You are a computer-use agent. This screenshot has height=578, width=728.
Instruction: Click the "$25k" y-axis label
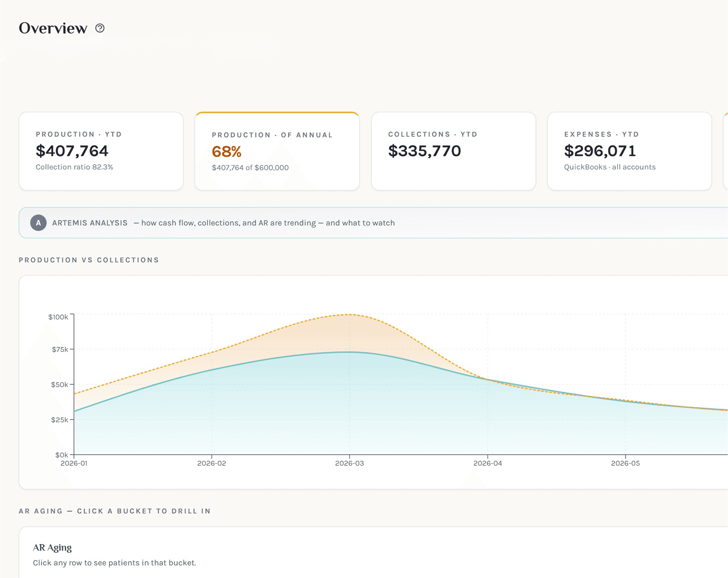click(x=60, y=420)
